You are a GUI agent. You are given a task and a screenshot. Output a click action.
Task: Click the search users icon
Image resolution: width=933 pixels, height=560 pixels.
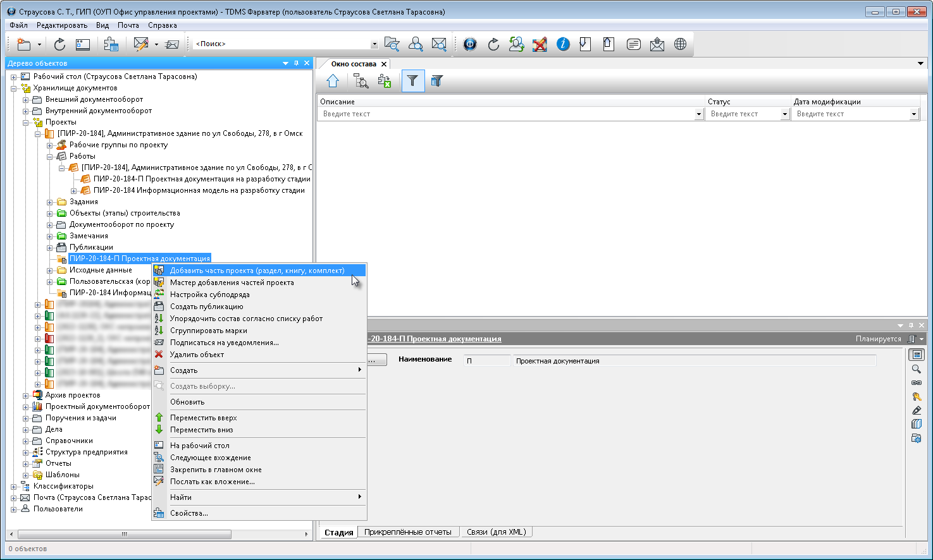(416, 44)
